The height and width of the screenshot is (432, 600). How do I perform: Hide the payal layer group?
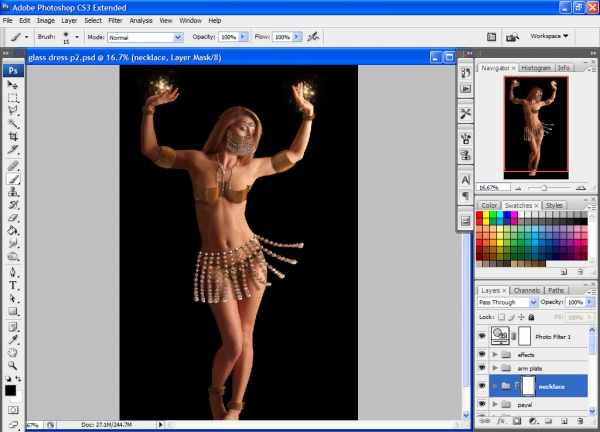tap(482, 404)
